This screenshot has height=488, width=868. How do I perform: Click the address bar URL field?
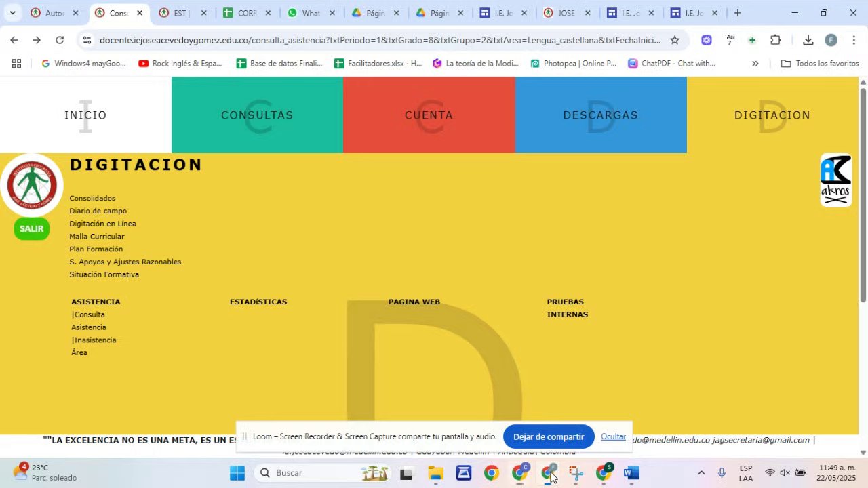tap(380, 40)
